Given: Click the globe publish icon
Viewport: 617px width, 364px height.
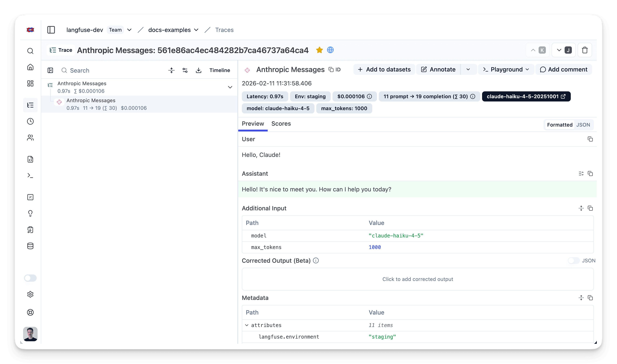Looking at the screenshot, I should coord(330,50).
